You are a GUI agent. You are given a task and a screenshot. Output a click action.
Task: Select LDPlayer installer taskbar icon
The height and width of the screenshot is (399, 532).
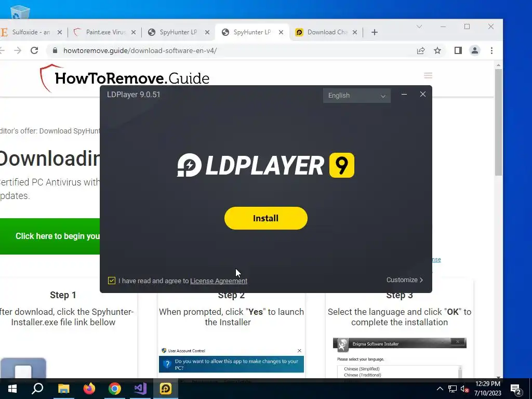(x=166, y=389)
